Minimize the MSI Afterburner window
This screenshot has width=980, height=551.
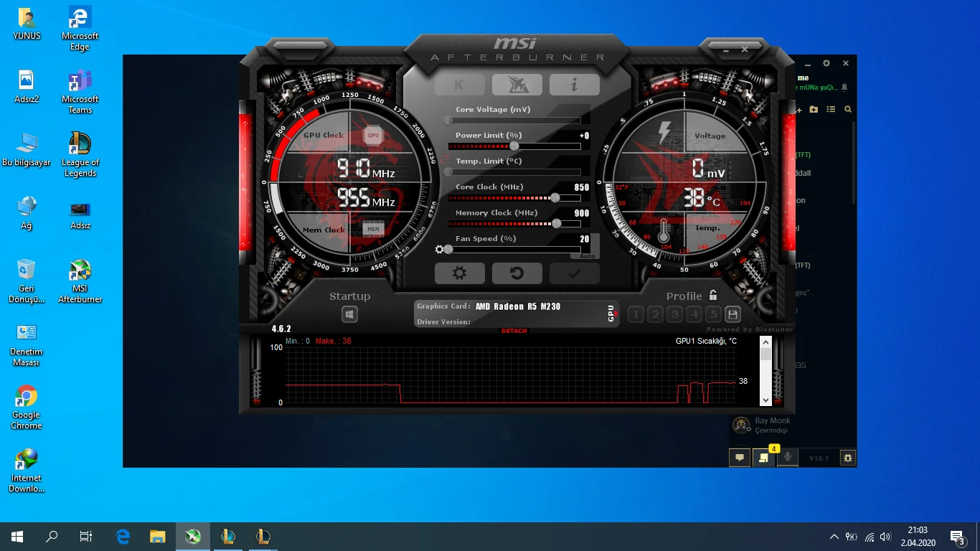pyautogui.click(x=725, y=50)
